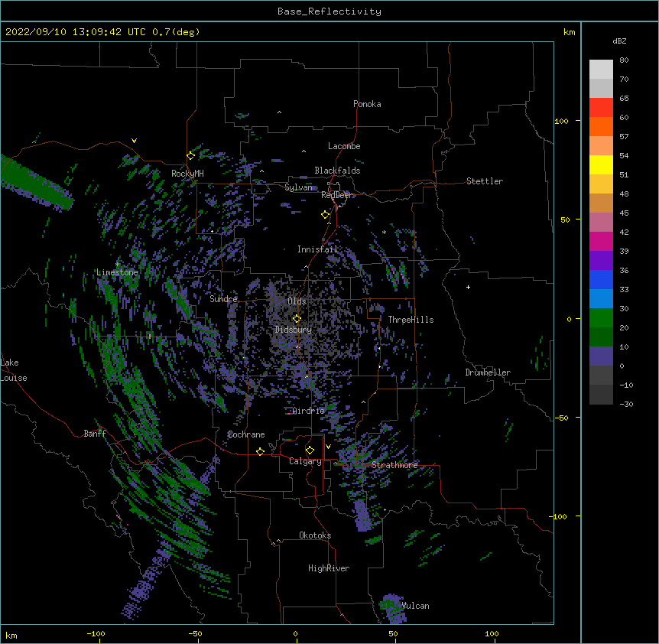Click the Limestone label

tap(117, 272)
